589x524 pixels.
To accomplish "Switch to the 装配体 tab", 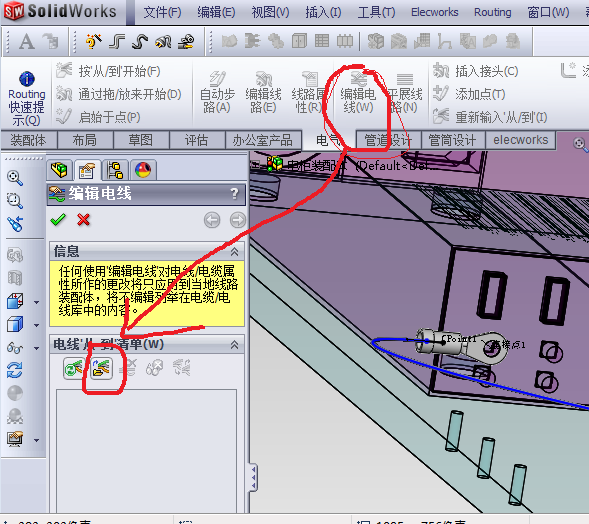I will [29, 140].
